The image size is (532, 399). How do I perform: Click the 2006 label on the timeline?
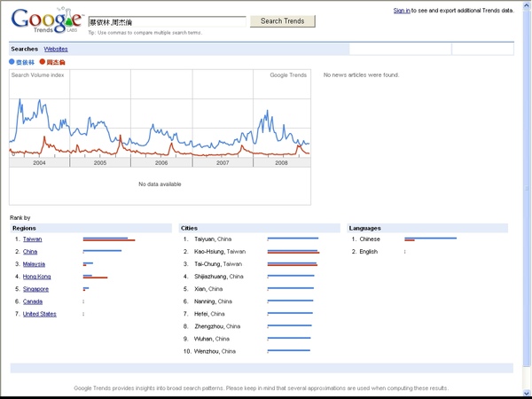[x=161, y=163]
